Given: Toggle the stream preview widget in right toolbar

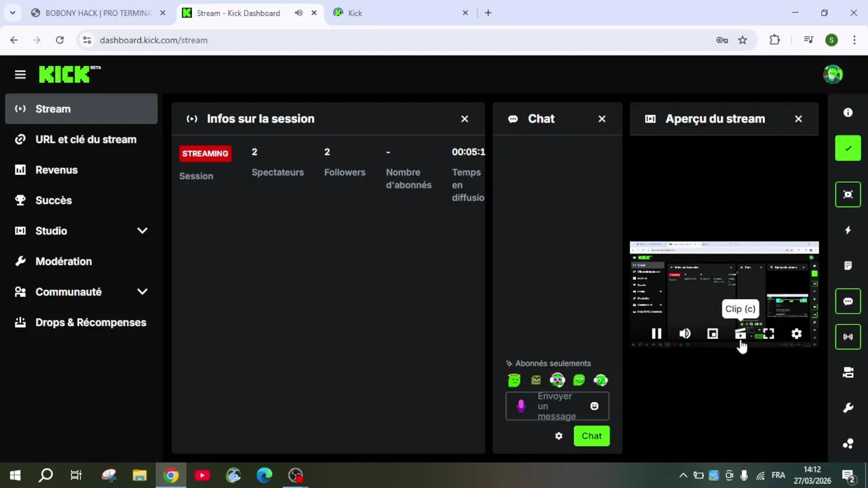Looking at the screenshot, I should [x=848, y=195].
